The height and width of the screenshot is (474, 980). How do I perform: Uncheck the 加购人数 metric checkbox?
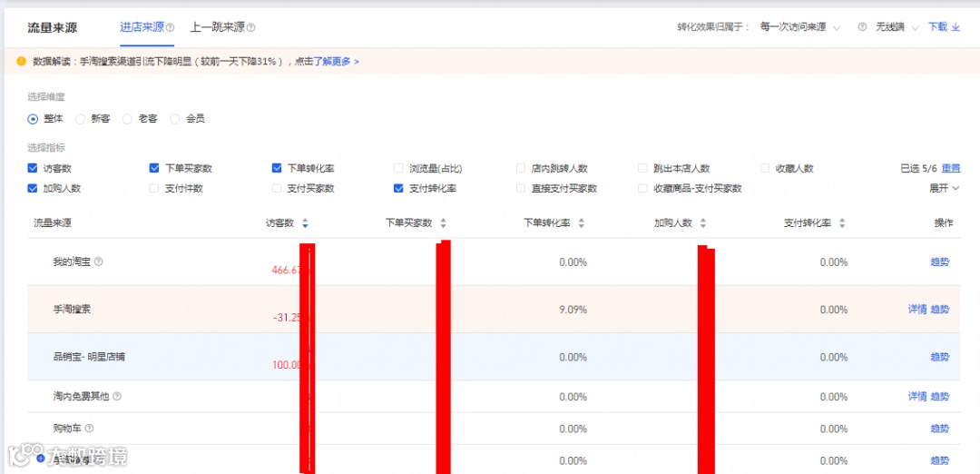pyautogui.click(x=33, y=188)
